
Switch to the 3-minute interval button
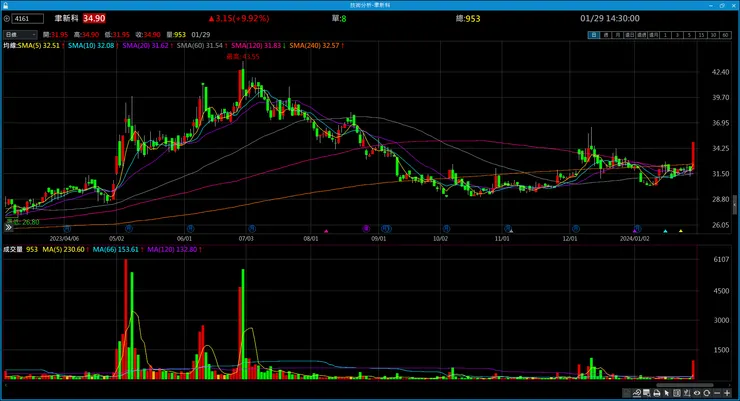(677, 35)
